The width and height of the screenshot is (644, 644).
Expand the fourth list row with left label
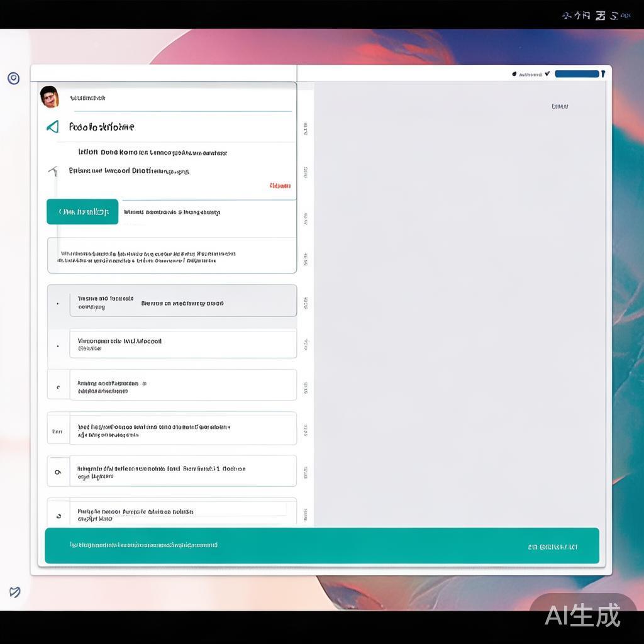(57, 431)
